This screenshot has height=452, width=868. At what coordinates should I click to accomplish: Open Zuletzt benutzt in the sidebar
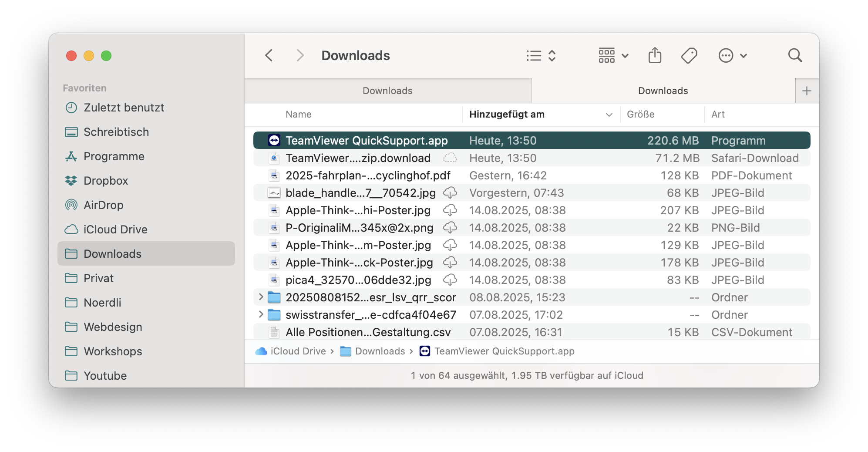click(x=146, y=108)
